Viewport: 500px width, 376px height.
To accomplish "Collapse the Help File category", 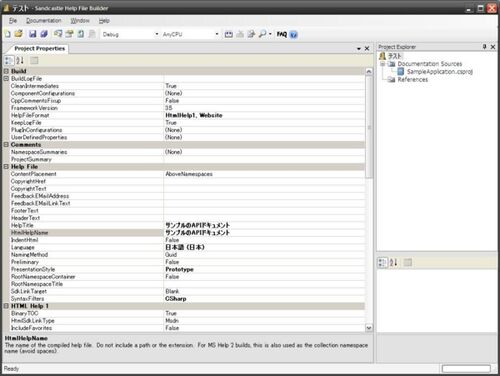I will [x=6, y=167].
